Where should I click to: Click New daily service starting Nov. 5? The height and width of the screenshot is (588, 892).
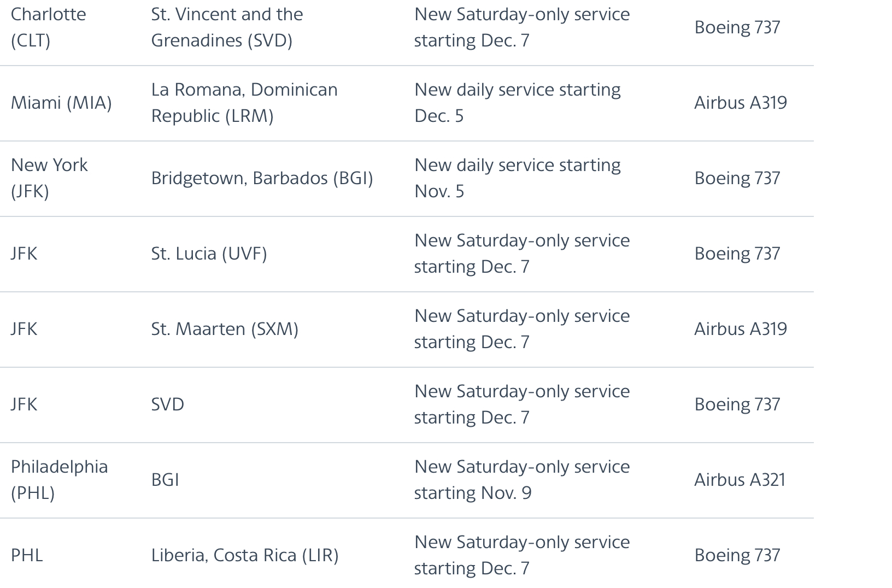(518, 178)
